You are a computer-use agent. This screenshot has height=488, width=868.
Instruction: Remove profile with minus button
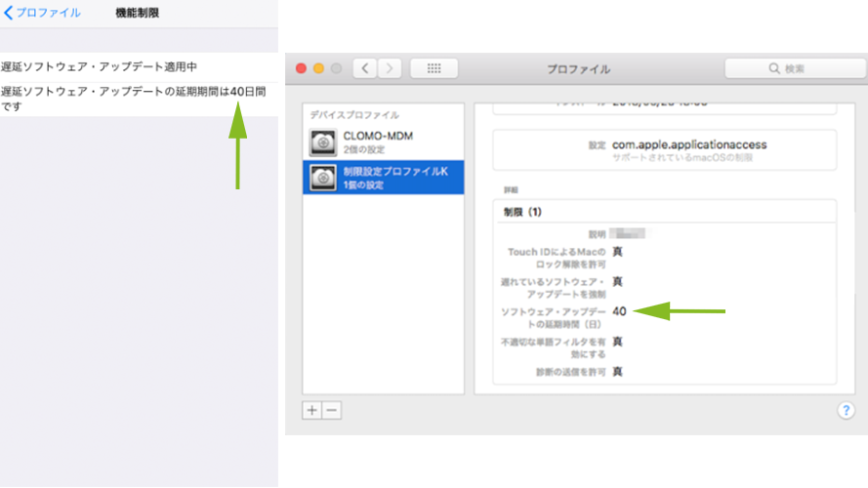point(332,411)
